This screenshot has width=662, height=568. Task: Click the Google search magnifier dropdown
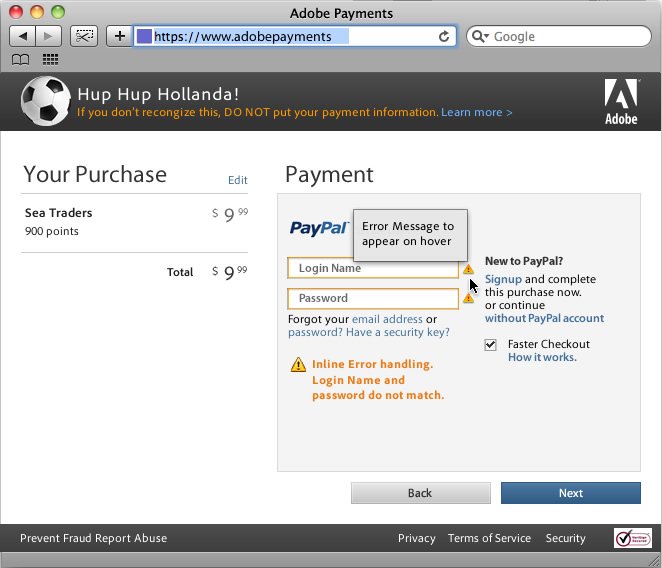480,36
